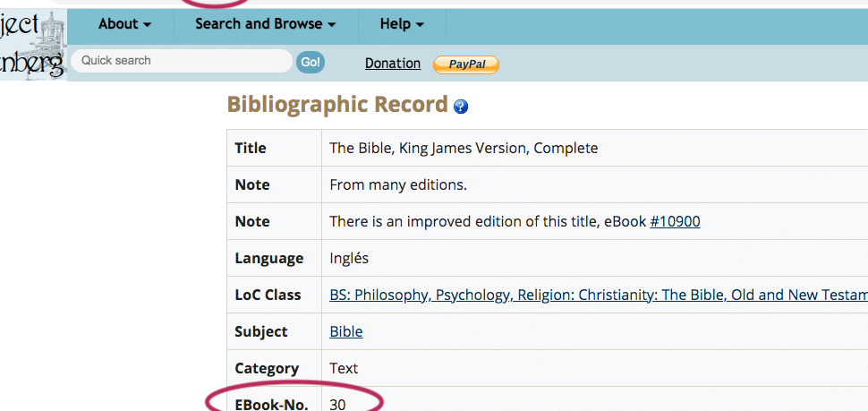This screenshot has height=411, width=868.
Task: Open the help icon beside Bibliographic Record
Action: pyautogui.click(x=461, y=107)
